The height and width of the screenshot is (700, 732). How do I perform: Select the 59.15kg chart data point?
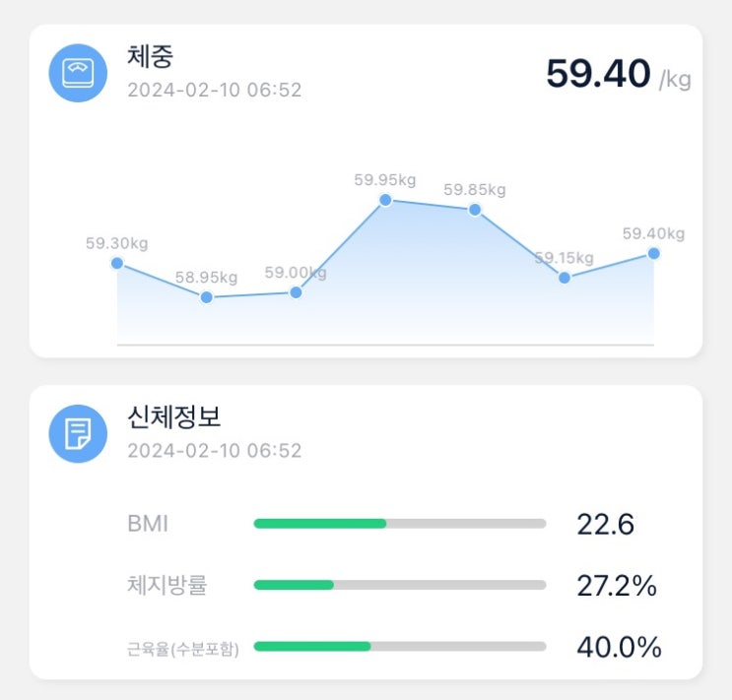point(565,278)
